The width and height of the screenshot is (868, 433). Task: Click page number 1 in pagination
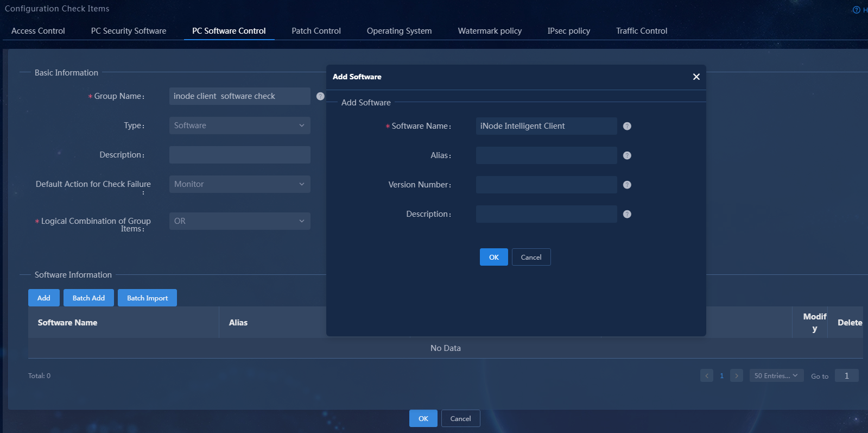721,375
